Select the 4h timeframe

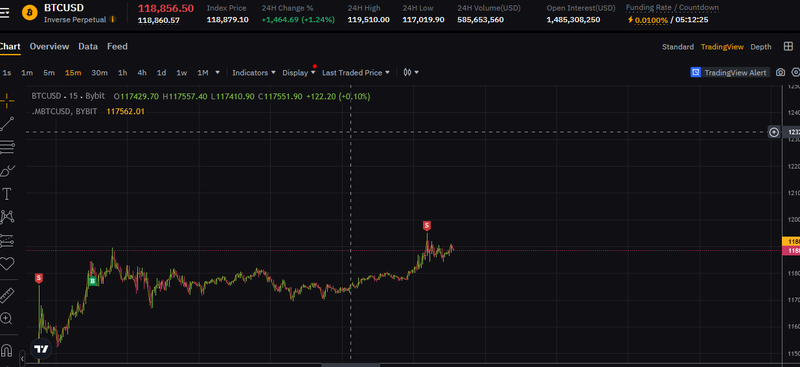click(x=142, y=72)
